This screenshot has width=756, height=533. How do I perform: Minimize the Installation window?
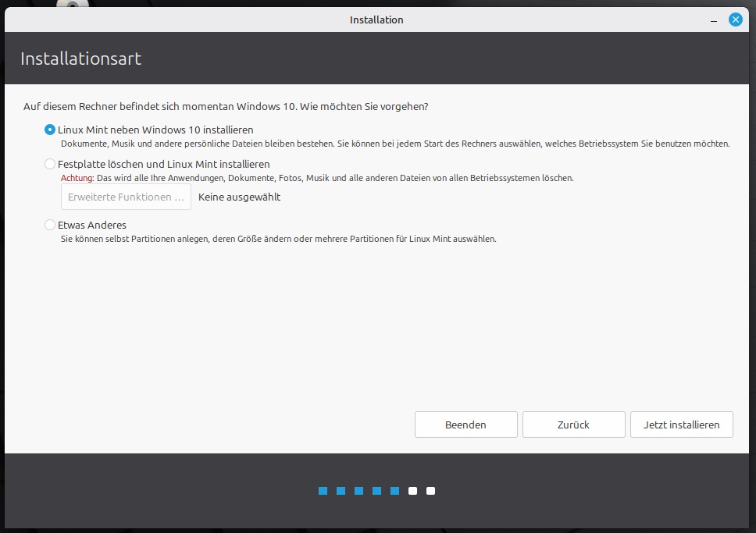pyautogui.click(x=714, y=20)
